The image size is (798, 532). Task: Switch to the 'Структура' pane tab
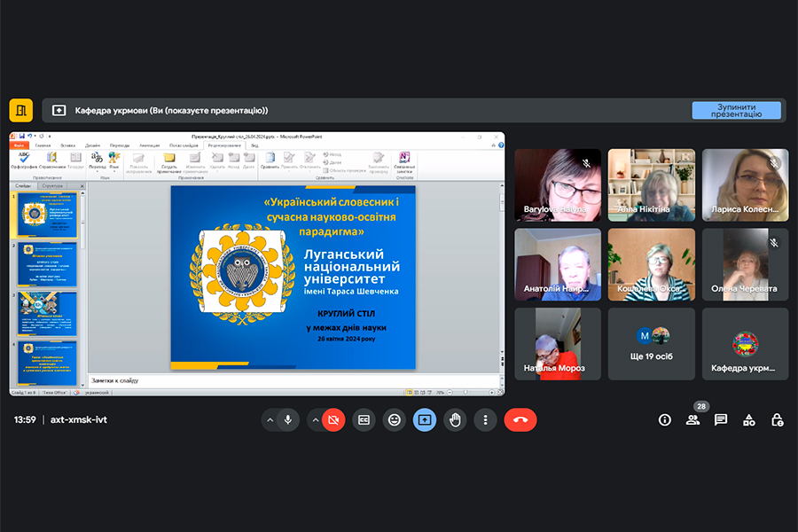pyautogui.click(x=52, y=186)
